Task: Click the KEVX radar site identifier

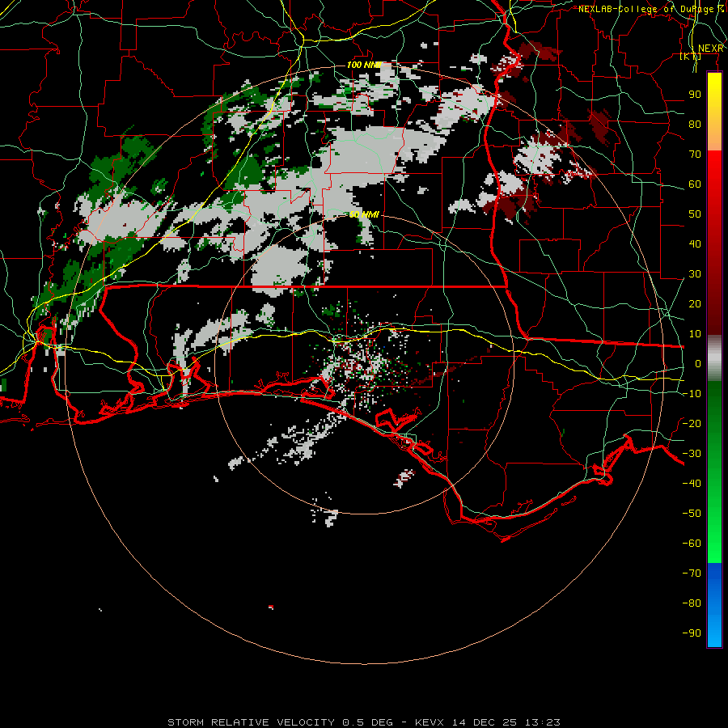Action: 430,722
